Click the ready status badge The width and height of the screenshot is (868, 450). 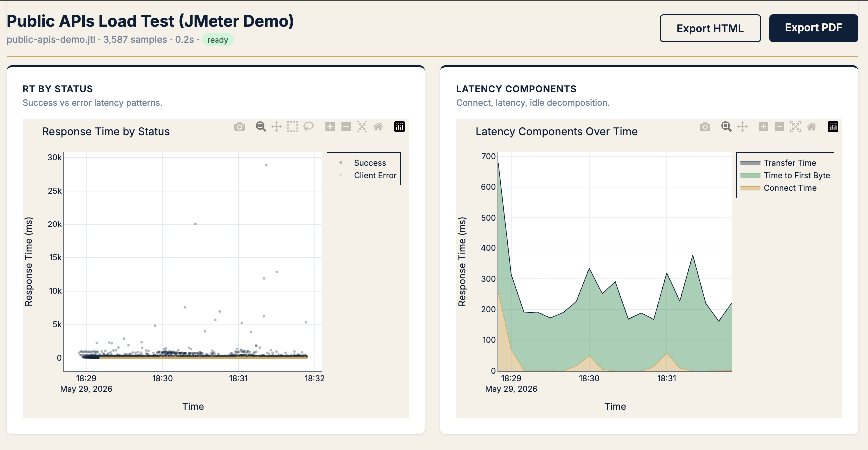tap(218, 40)
